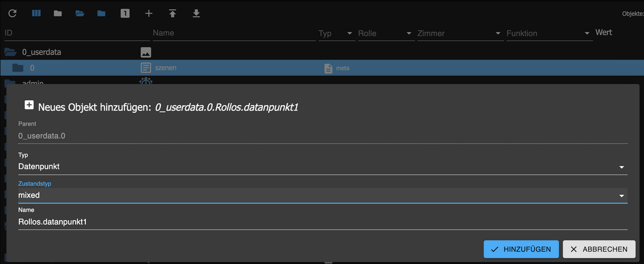Open the Typ dropdown with Datenpunkt
This screenshot has width=644, height=264.
pyautogui.click(x=322, y=167)
